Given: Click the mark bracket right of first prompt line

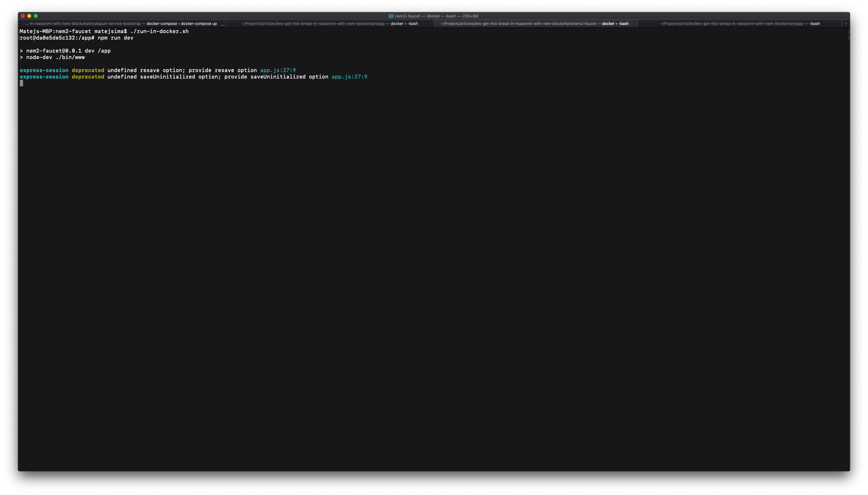Looking at the screenshot, I should [849, 31].
